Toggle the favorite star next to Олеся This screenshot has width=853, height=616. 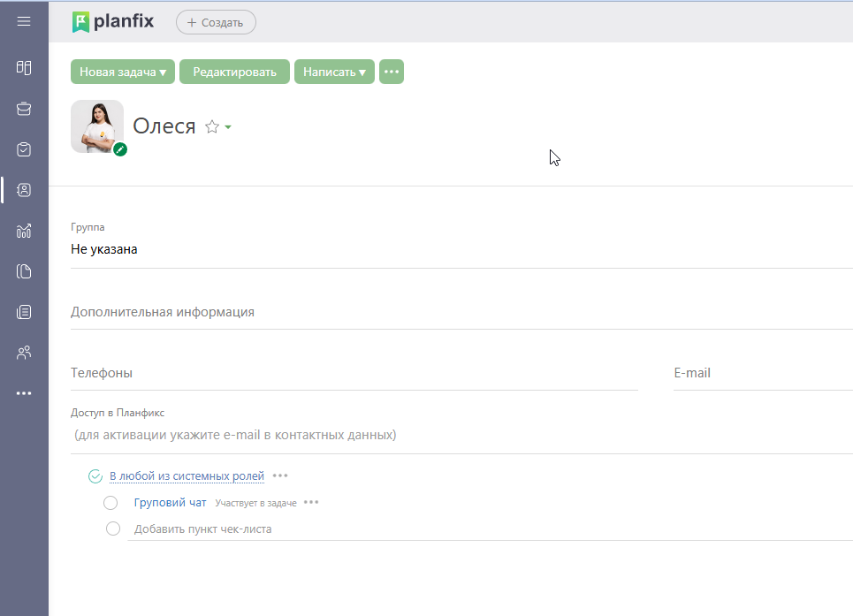tap(212, 127)
